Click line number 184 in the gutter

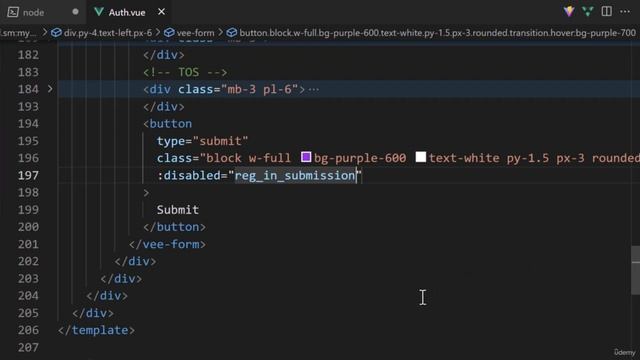[28, 89]
